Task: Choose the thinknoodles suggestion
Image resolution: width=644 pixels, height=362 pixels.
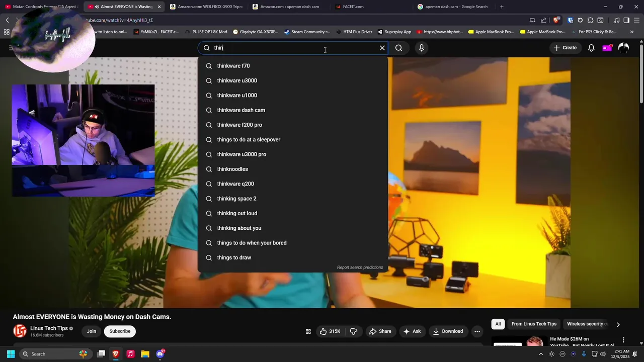Action: click(293, 169)
